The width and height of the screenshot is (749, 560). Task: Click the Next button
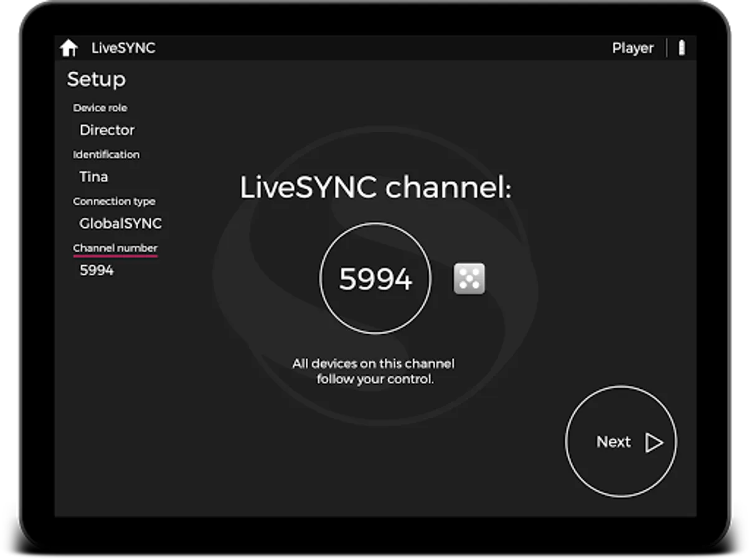(621, 442)
